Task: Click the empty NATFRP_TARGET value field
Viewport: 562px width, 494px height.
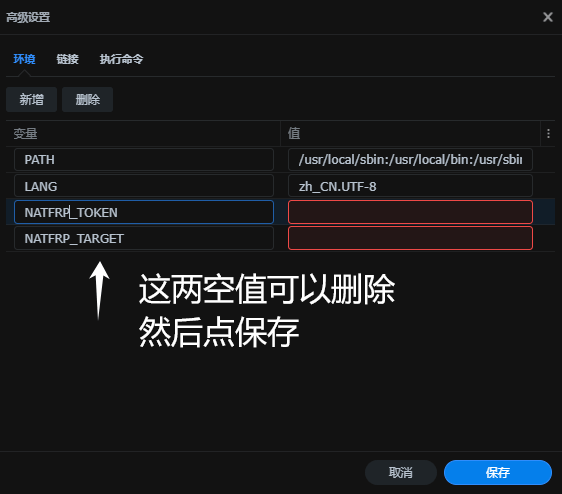Action: tap(410, 238)
